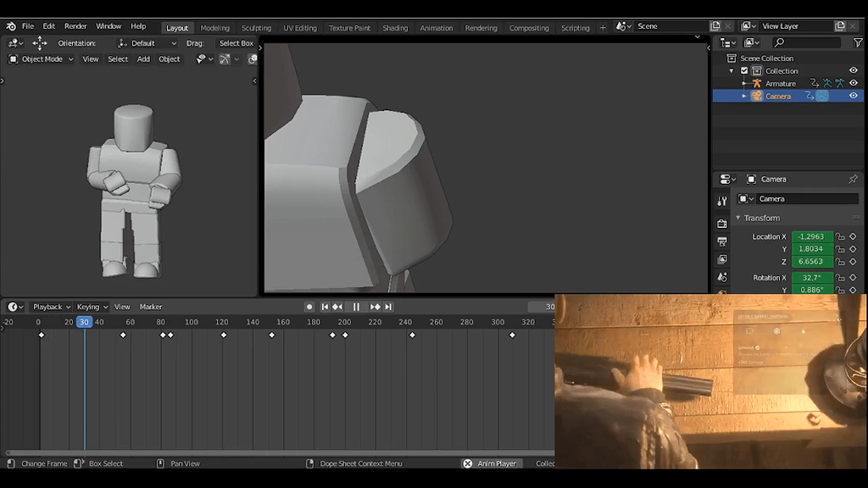
Task: Jump to the next keyframe
Action: (x=375, y=307)
